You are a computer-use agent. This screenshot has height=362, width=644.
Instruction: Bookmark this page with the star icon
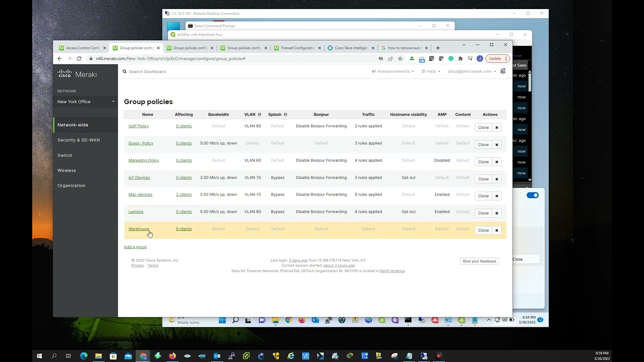pos(400,58)
